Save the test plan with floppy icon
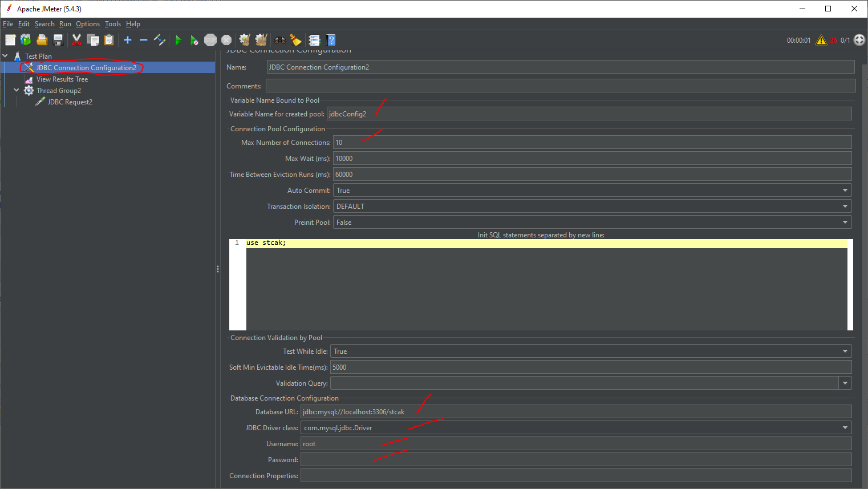The width and height of the screenshot is (868, 489). [x=58, y=40]
